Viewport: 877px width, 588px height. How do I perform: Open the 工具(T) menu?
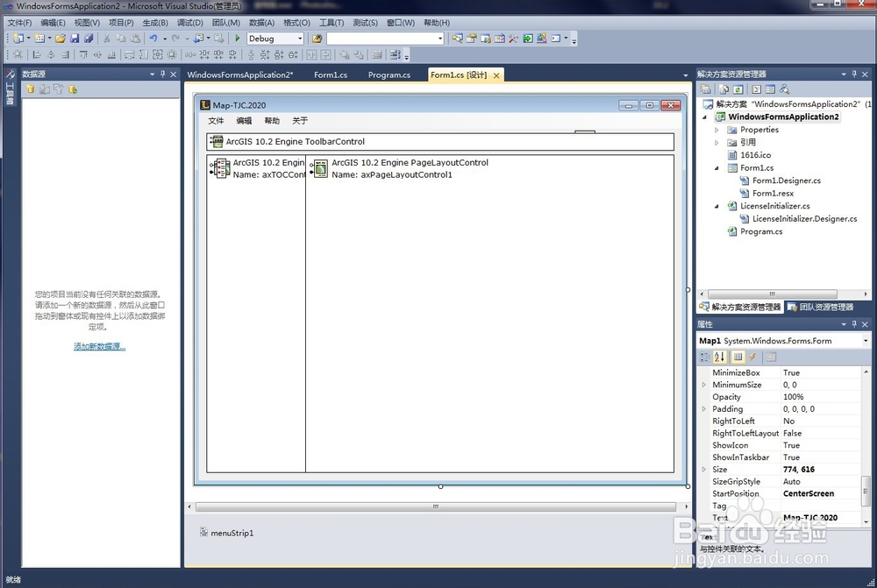(x=332, y=23)
